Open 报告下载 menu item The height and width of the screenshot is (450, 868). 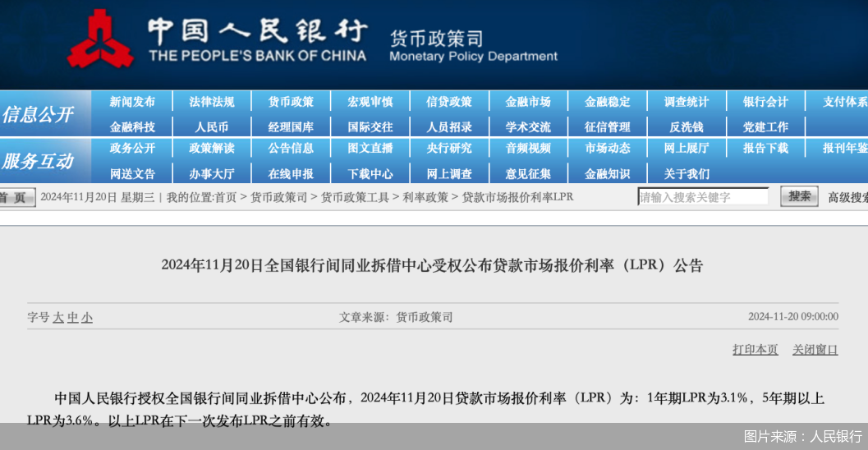(765, 149)
